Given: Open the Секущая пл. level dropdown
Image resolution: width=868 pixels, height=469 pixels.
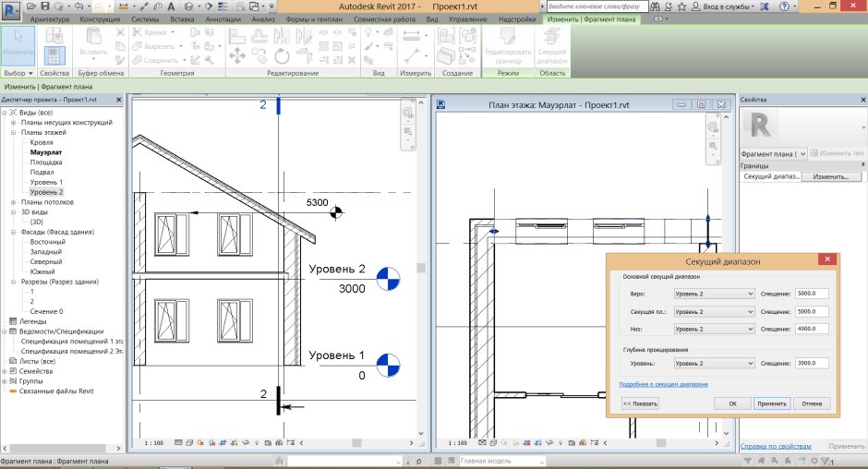Looking at the screenshot, I should [x=714, y=312].
